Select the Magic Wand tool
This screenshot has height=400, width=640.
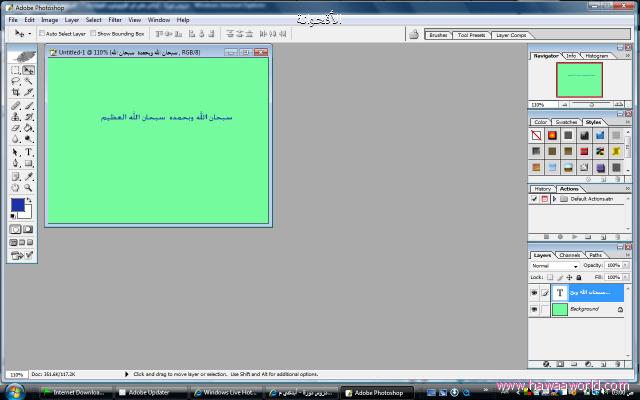pos(28,81)
